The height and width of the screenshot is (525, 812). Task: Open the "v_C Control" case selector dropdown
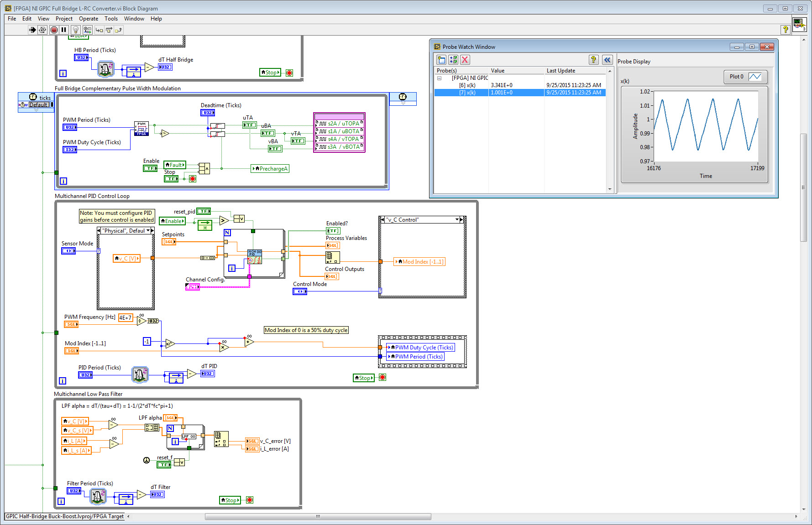click(x=457, y=220)
